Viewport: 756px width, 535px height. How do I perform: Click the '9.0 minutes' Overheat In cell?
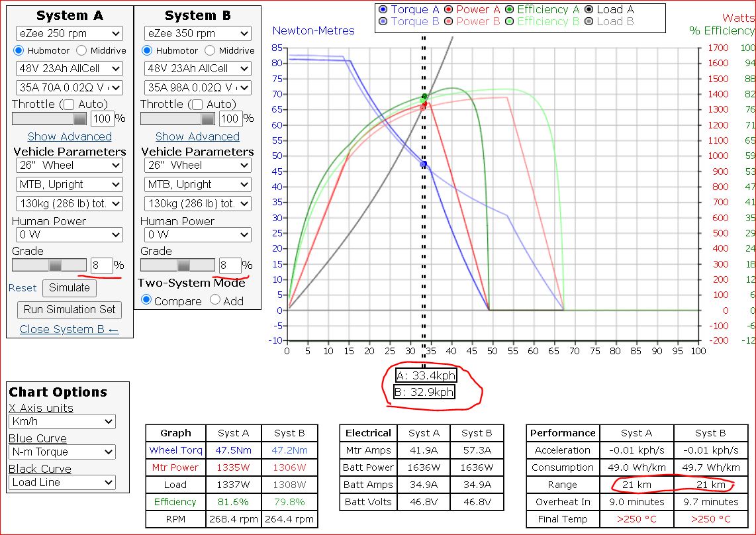[x=636, y=502]
